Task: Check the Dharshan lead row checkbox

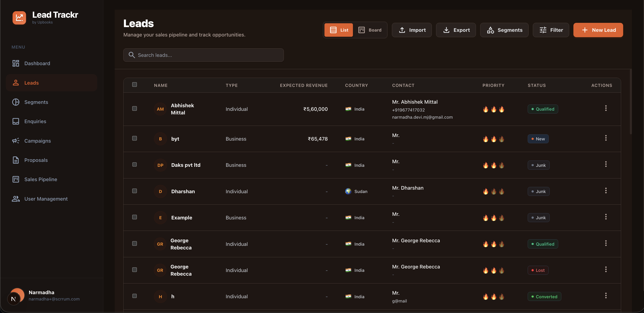Action: [x=134, y=191]
